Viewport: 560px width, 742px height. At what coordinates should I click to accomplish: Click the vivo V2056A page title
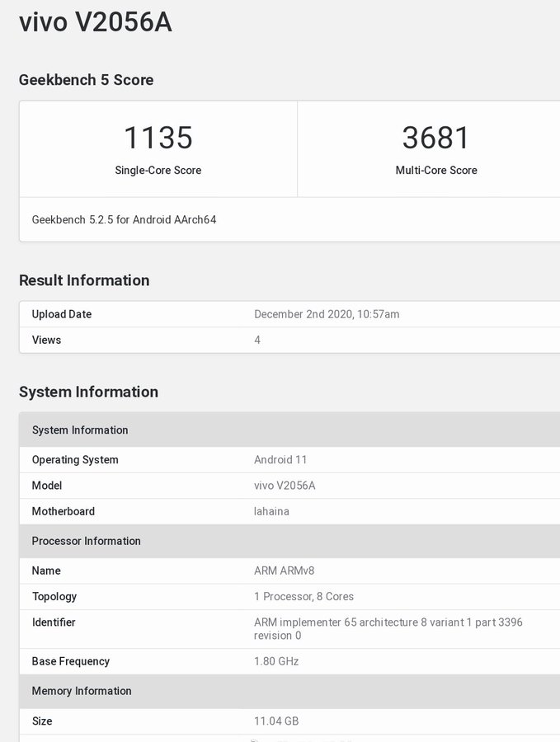(95, 22)
